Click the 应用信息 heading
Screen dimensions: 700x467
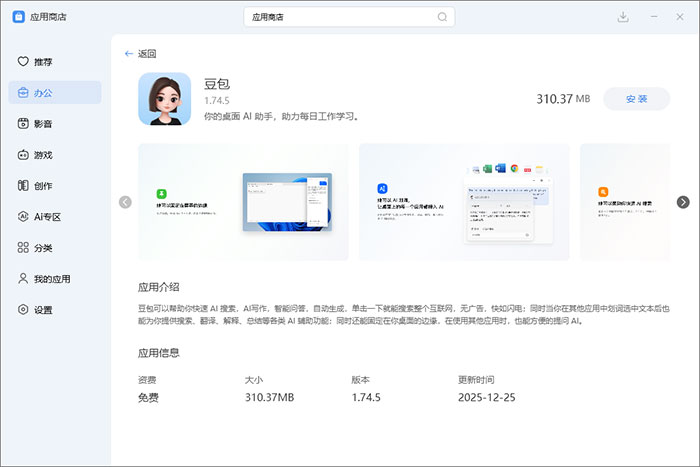(x=158, y=353)
